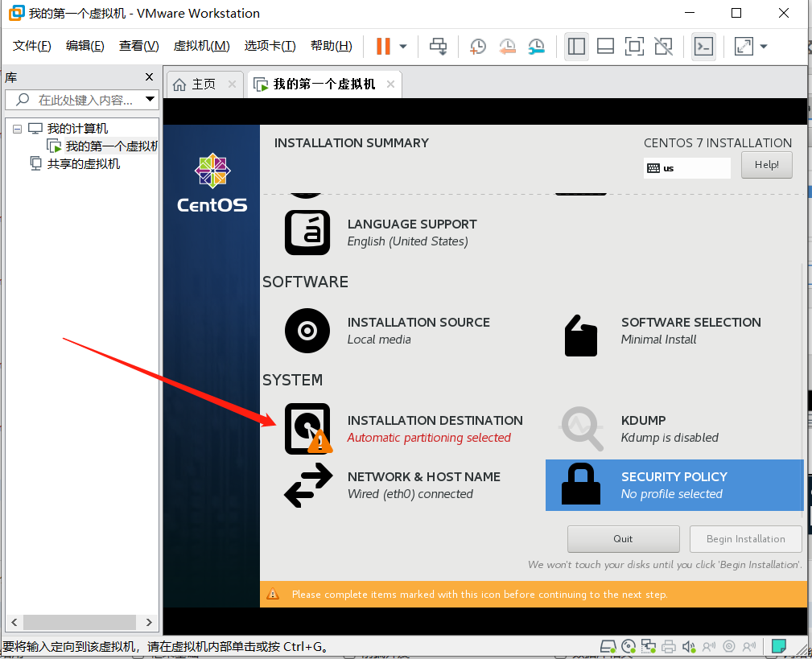This screenshot has width=812, height=659.
Task: Open the snapshot manager
Action: 536,46
